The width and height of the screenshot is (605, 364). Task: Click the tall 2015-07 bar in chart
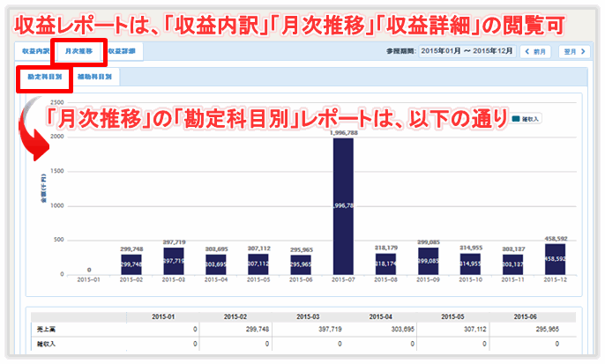(343, 206)
